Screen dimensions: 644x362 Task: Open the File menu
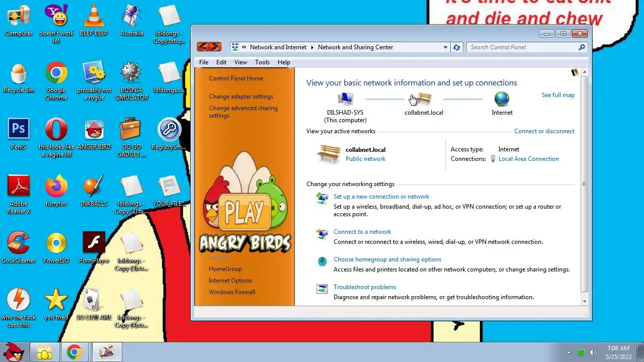tap(204, 62)
